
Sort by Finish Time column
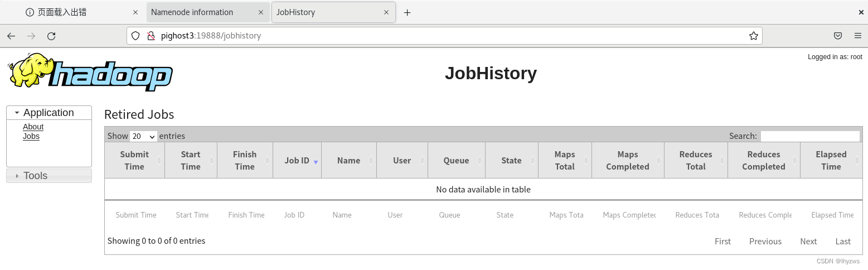click(245, 161)
